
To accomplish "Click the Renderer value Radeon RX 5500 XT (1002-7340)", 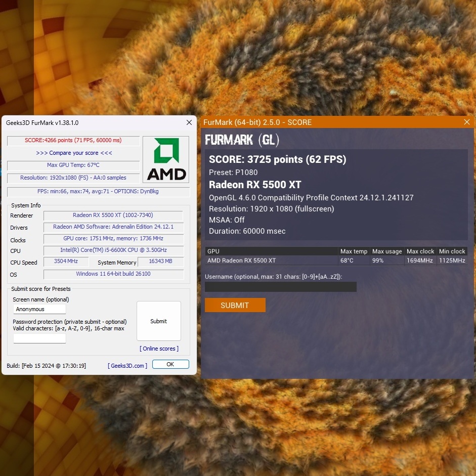I will 113,215.
